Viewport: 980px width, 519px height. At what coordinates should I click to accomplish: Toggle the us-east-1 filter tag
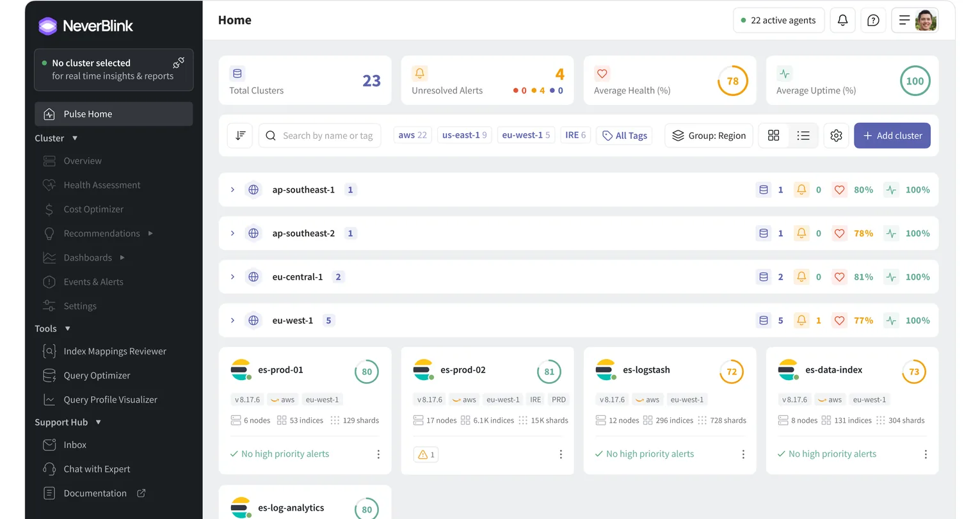point(465,135)
